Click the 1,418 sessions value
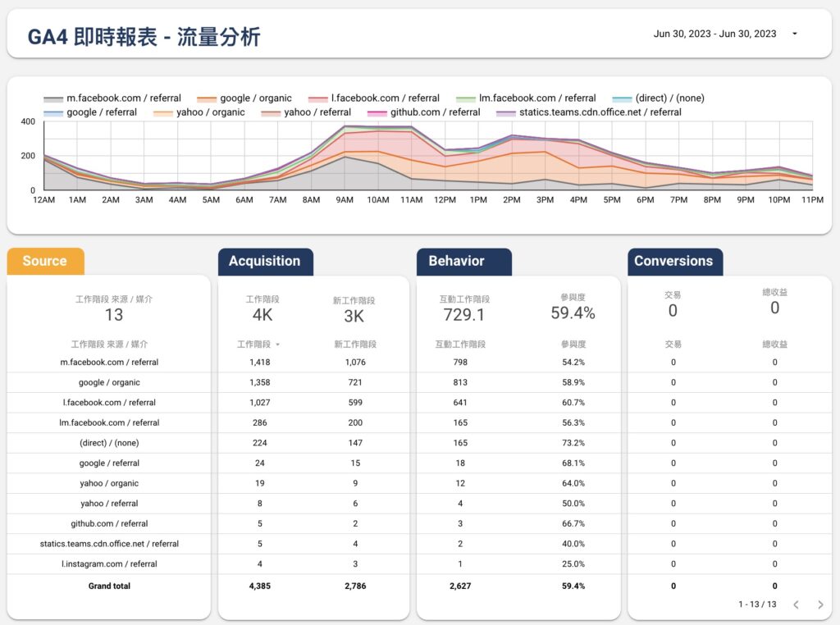This screenshot has height=625, width=840. point(260,362)
